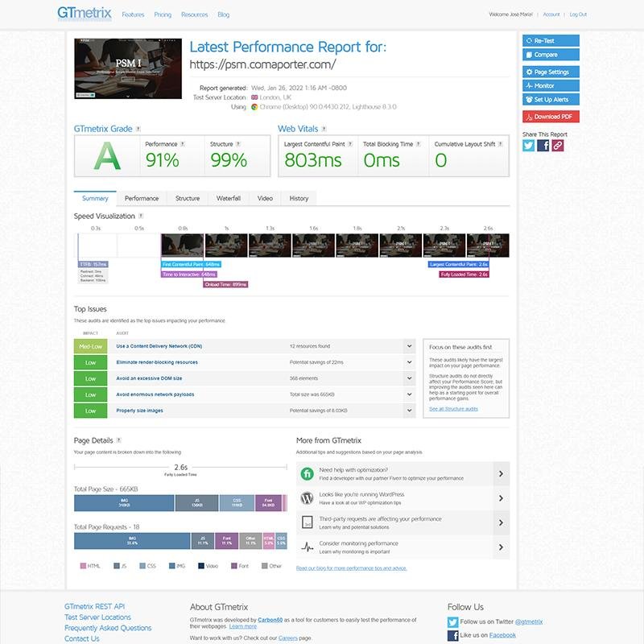
Task: Expand Properly size images audit
Action: [409, 411]
